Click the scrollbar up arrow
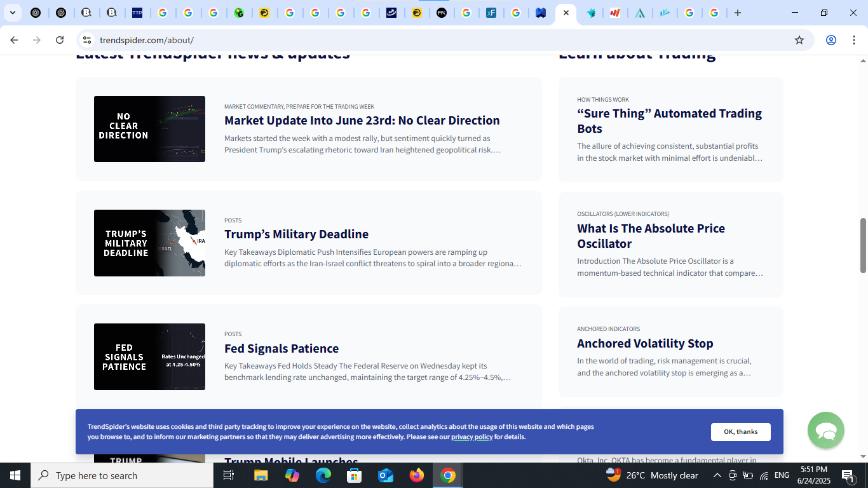This screenshot has width=868, height=488. point(863,61)
